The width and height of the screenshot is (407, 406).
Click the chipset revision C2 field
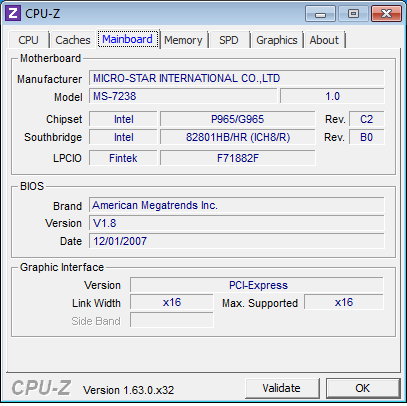(x=367, y=119)
